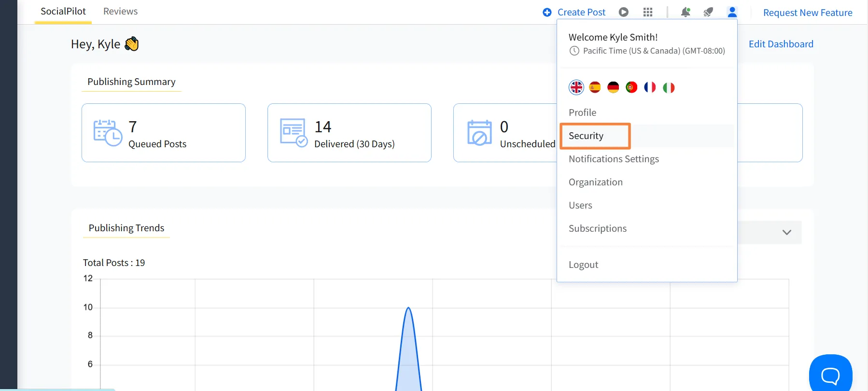
Task: Click Request New Feature link
Action: (807, 13)
